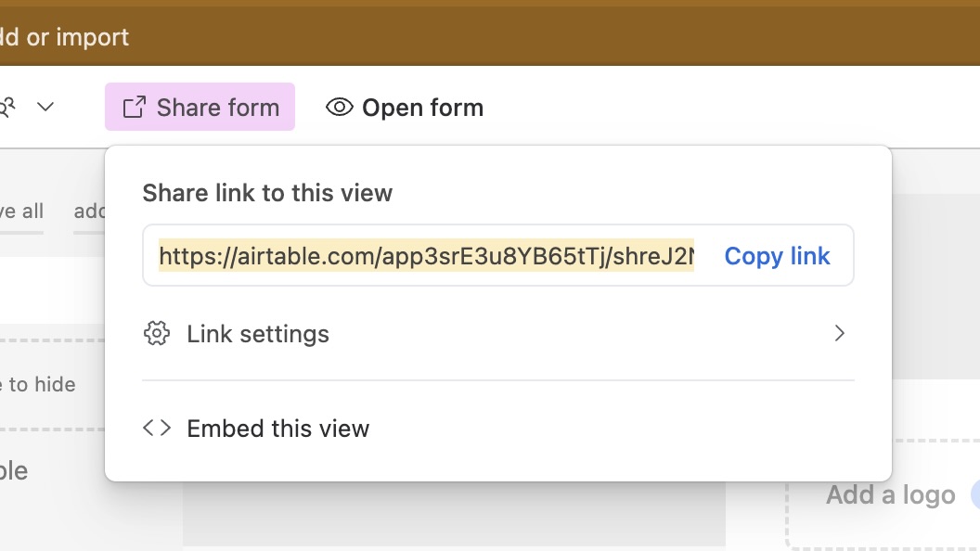Image resolution: width=980 pixels, height=551 pixels.
Task: Click the dashed "to hide" drop zone
Action: 42,384
